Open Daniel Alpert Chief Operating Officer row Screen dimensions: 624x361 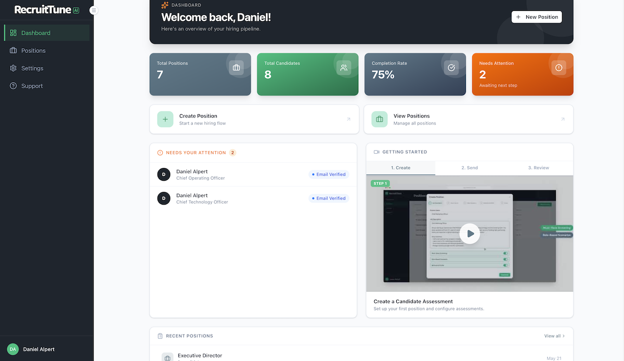tap(254, 174)
